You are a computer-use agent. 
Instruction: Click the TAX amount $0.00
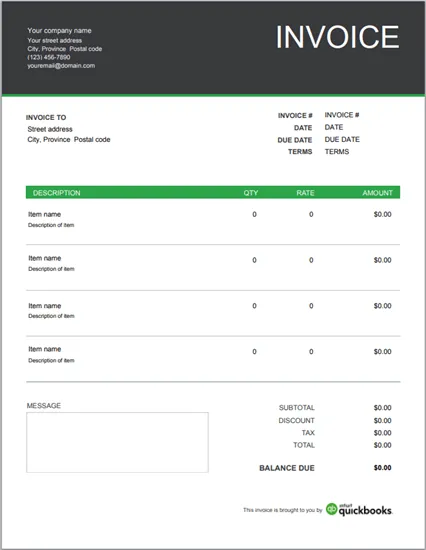(x=382, y=433)
